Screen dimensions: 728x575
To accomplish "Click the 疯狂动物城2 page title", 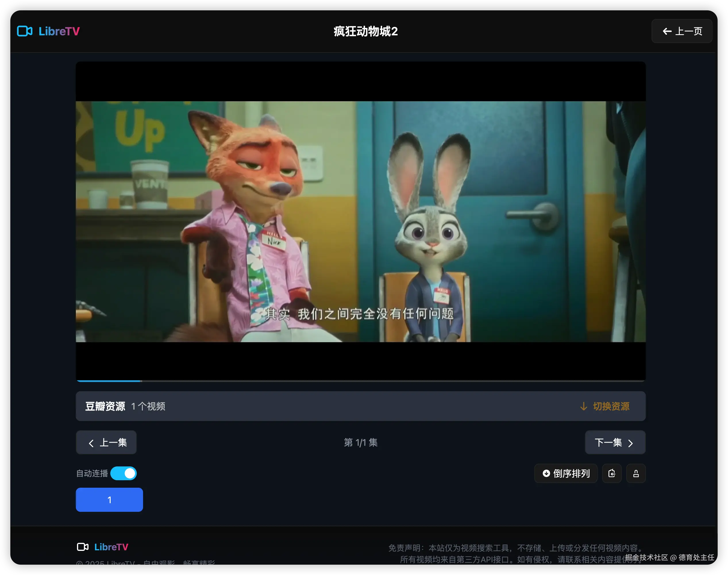I will (365, 31).
